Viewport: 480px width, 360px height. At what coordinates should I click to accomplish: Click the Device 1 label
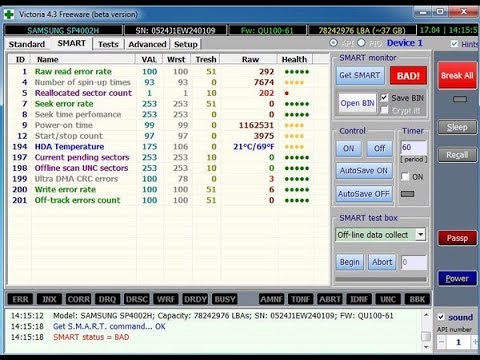[x=405, y=43]
